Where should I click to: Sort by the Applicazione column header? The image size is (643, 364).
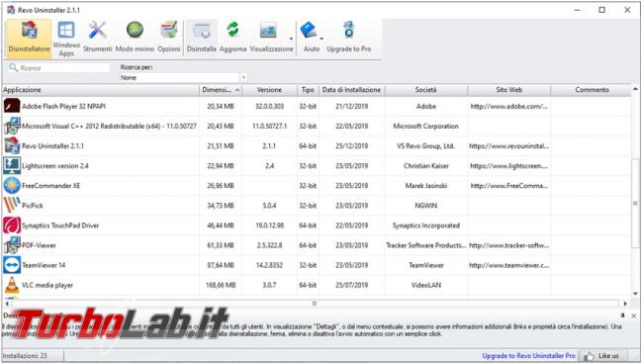coord(101,90)
